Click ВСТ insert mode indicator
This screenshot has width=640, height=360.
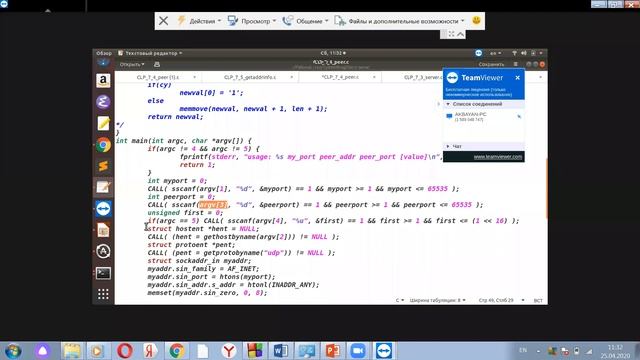pos(538,300)
